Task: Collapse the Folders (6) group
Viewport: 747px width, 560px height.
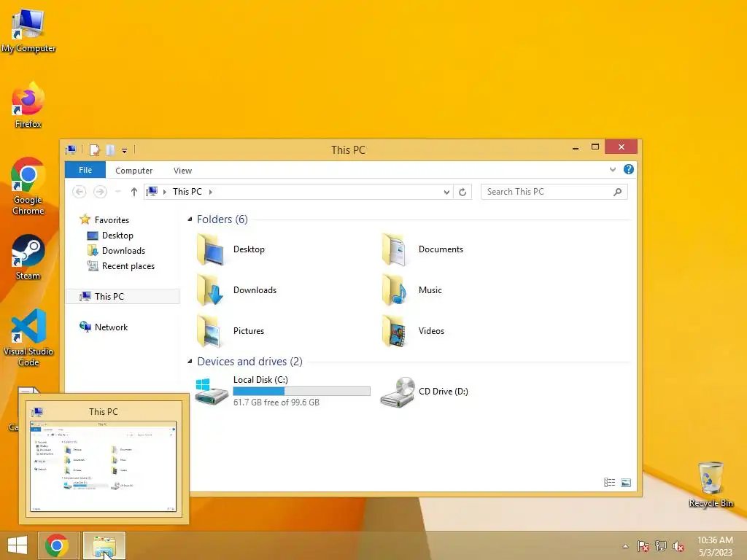Action: tap(190, 219)
